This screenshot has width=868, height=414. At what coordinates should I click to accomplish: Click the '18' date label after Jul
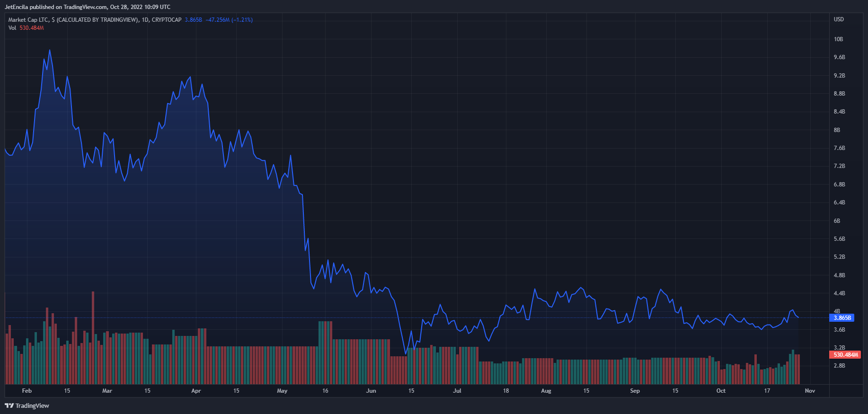[506, 391]
